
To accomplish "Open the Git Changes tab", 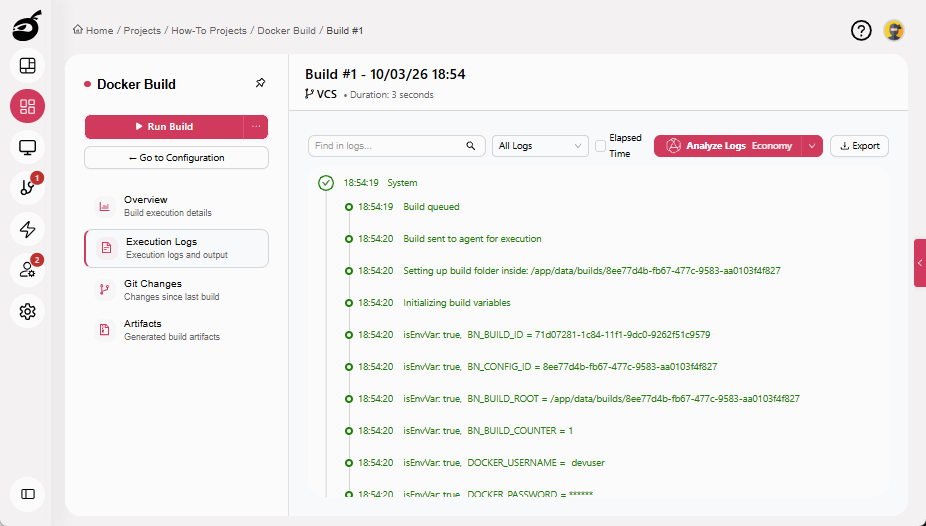I will (176, 290).
